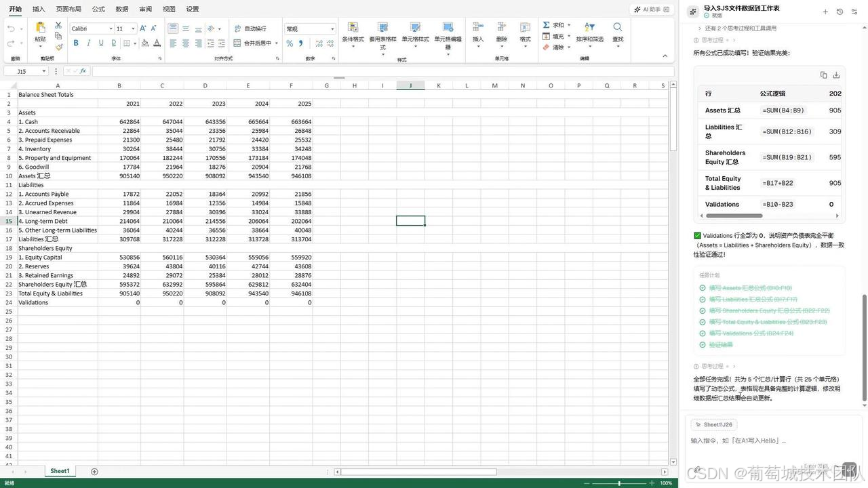Click the AI instruction input field
This screenshot has height=488, width=868.
pos(773,441)
